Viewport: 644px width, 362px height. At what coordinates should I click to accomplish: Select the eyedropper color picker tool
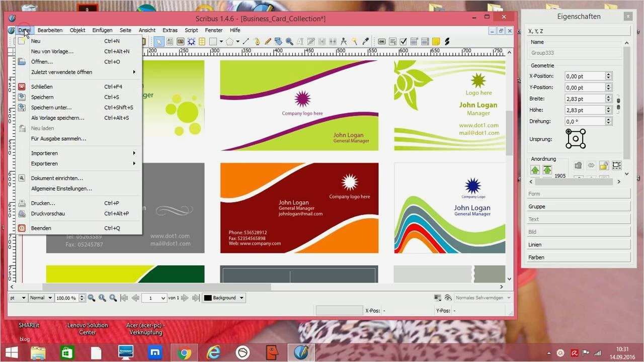pyautogui.click(x=366, y=41)
